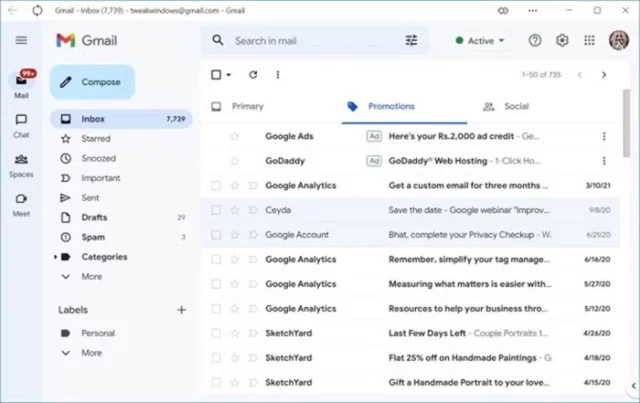Open the Spaces section icon
This screenshot has width=640, height=403.
pyautogui.click(x=21, y=159)
